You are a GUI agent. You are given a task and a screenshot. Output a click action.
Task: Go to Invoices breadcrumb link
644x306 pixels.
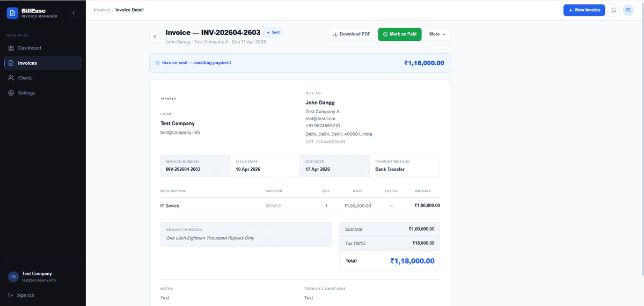point(102,10)
